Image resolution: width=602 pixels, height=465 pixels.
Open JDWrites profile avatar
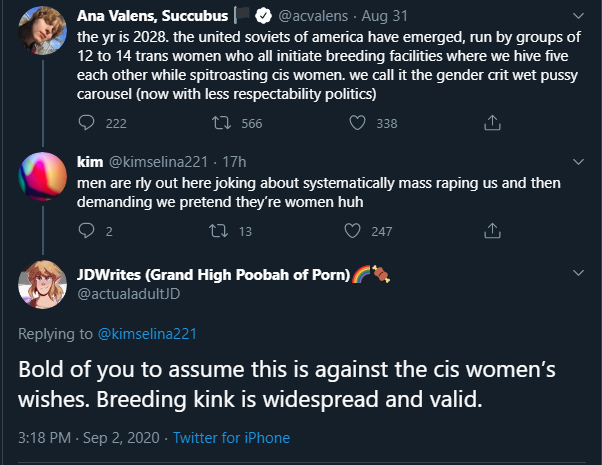[43, 285]
